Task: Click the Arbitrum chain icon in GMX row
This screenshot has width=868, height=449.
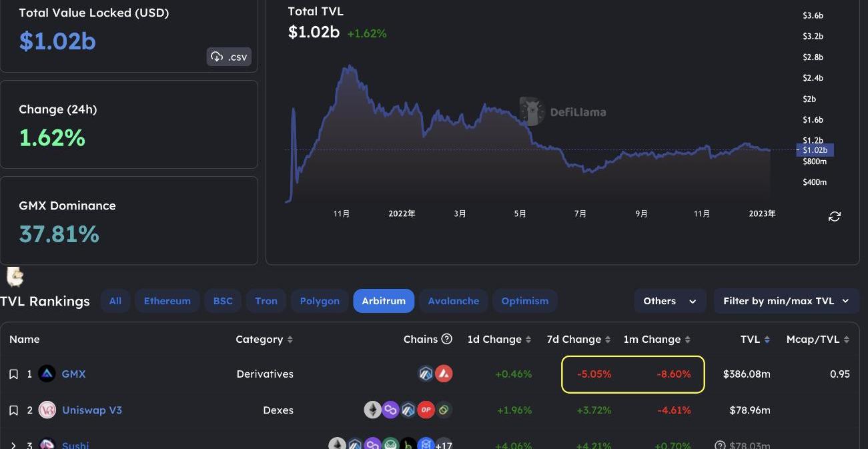Action: 426,374
